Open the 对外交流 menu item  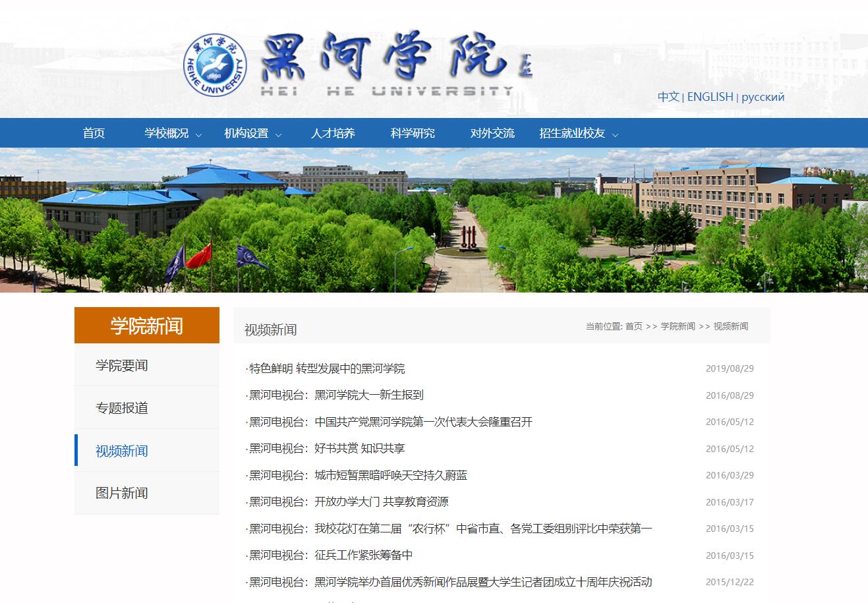[492, 133]
